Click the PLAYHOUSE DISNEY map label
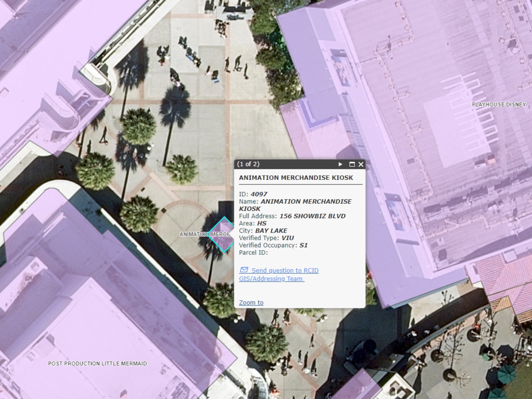This screenshot has height=399, width=532. pyautogui.click(x=499, y=104)
